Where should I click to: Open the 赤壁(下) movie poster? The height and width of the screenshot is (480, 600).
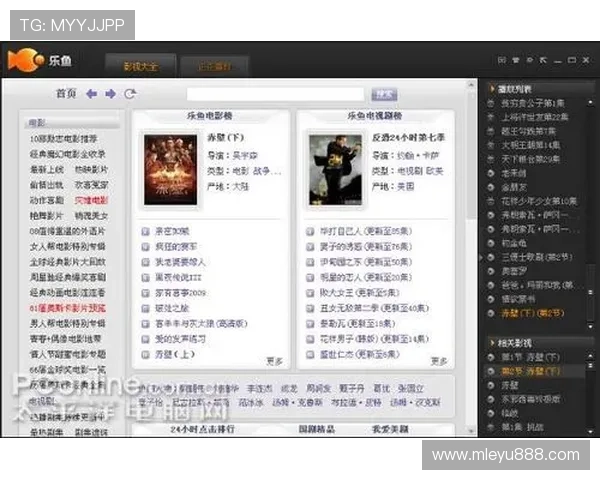171,170
